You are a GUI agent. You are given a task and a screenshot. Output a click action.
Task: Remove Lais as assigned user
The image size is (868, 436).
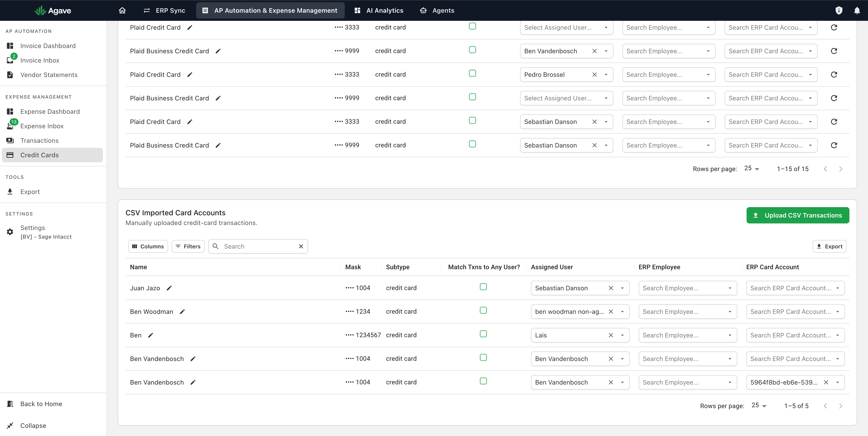610,335
